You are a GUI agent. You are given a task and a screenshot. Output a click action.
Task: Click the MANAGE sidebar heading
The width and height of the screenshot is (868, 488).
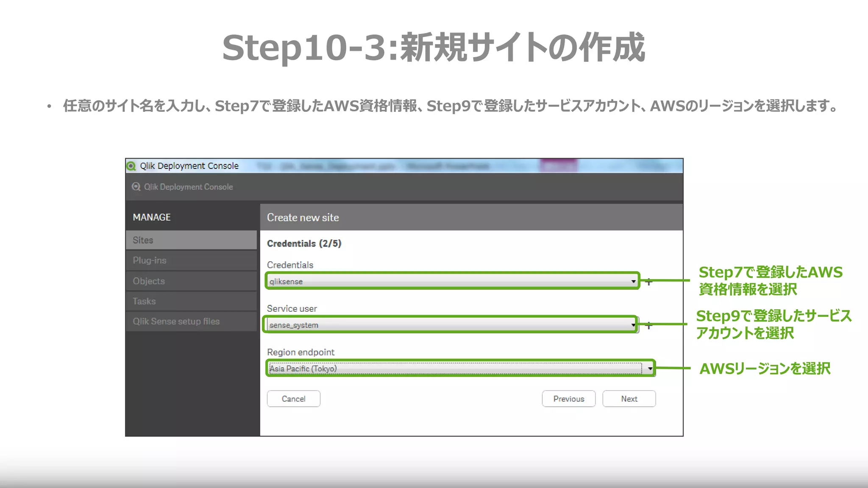(152, 217)
